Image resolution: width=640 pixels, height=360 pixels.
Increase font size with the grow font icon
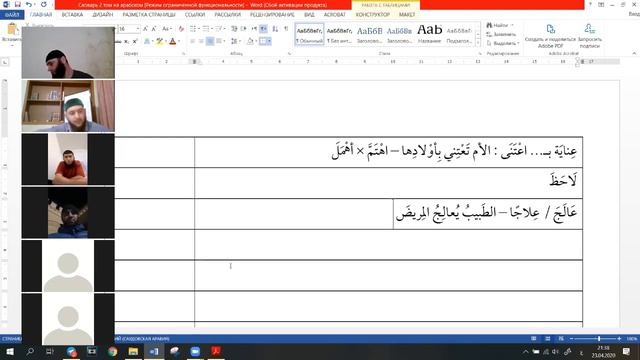(146, 29)
